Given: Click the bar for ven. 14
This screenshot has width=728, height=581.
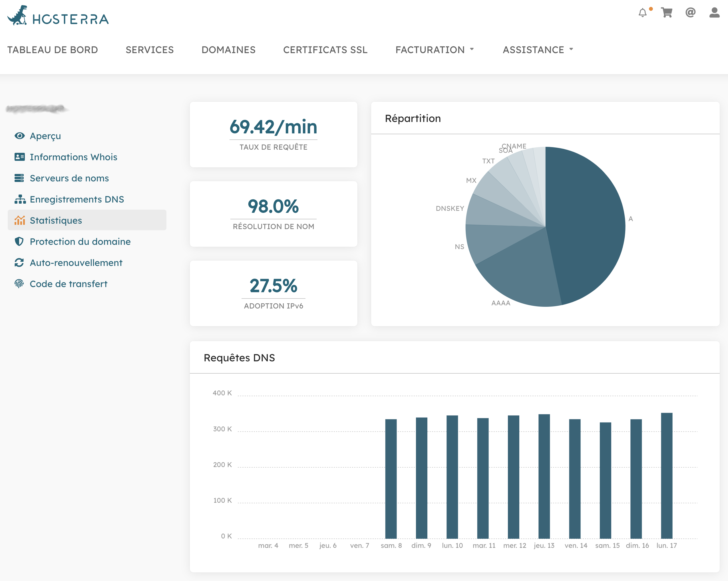Looking at the screenshot, I should pyautogui.click(x=575, y=479).
